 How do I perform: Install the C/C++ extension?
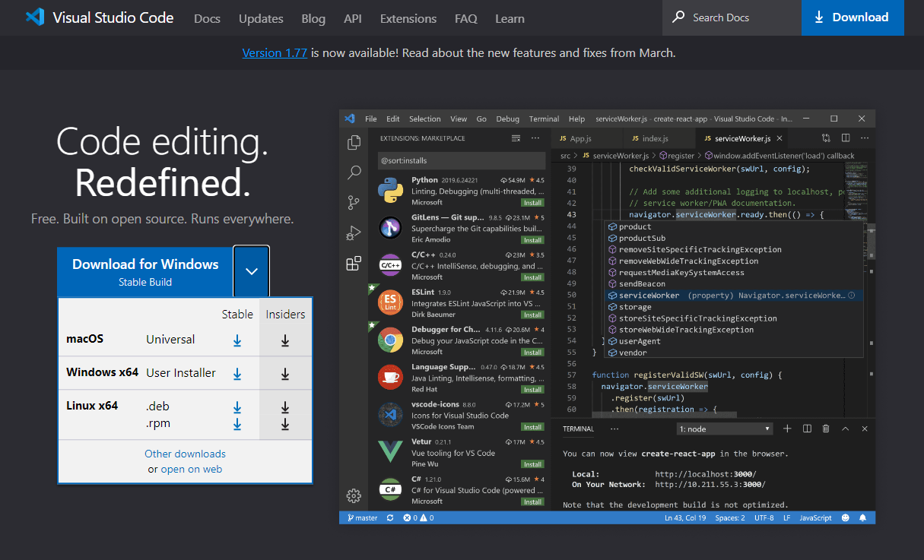pos(532,277)
